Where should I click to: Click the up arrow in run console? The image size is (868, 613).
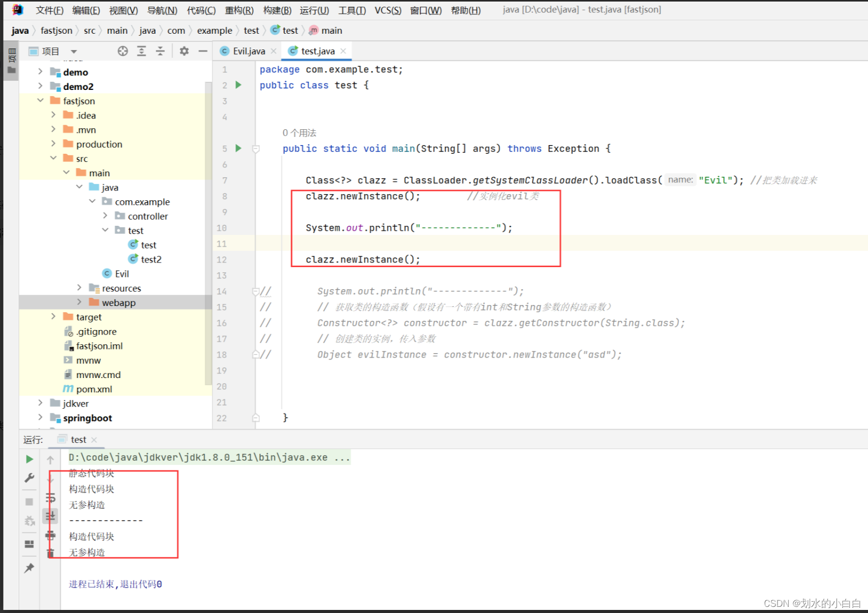click(x=50, y=460)
